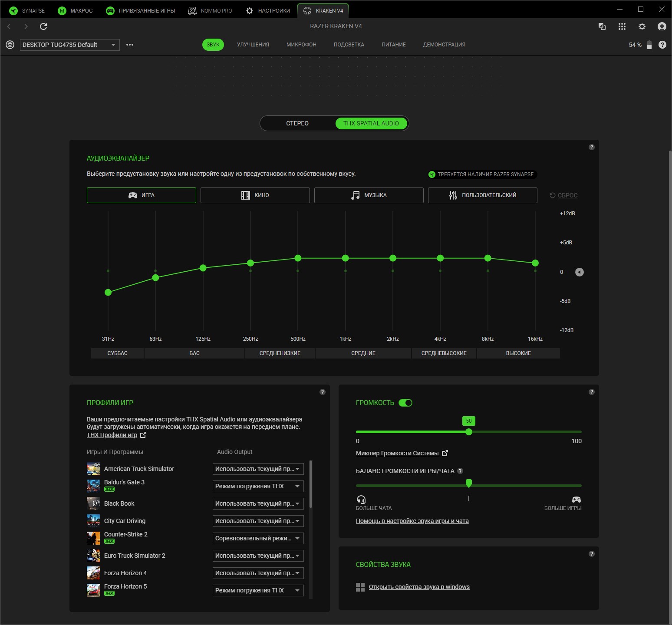Click the volume slider handle at 50

[x=469, y=432]
